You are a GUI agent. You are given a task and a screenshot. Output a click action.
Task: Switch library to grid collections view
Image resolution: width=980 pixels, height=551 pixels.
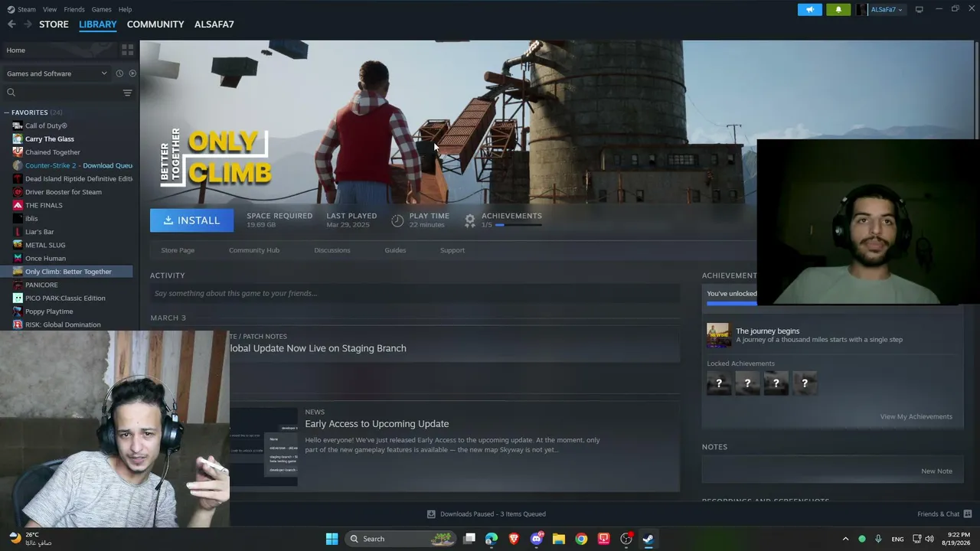click(x=127, y=50)
